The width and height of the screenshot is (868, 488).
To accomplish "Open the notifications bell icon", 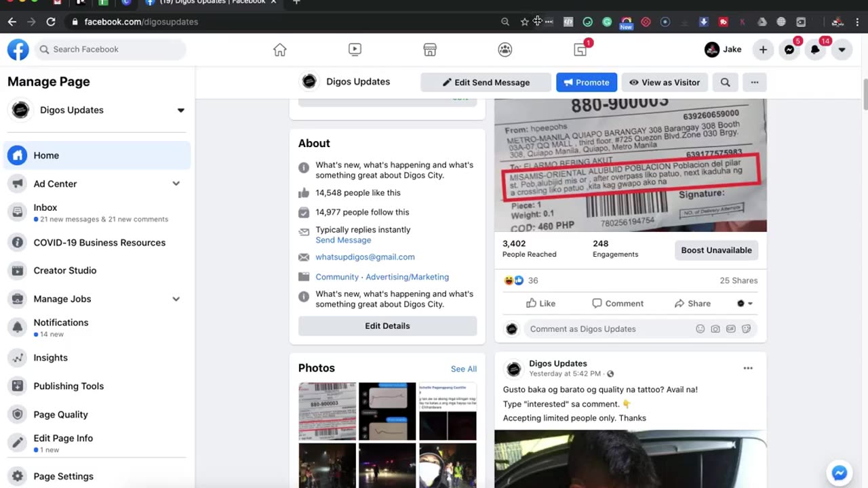I will [815, 49].
